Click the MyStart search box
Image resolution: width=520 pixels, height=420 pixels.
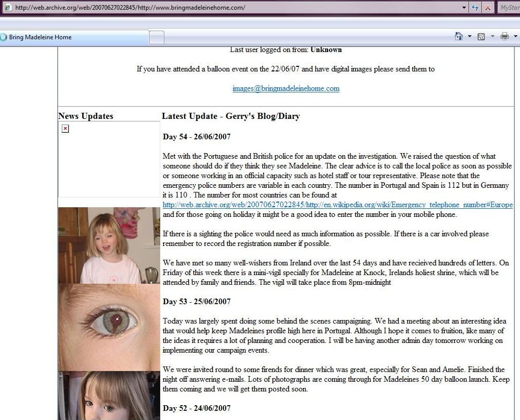pyautogui.click(x=509, y=8)
